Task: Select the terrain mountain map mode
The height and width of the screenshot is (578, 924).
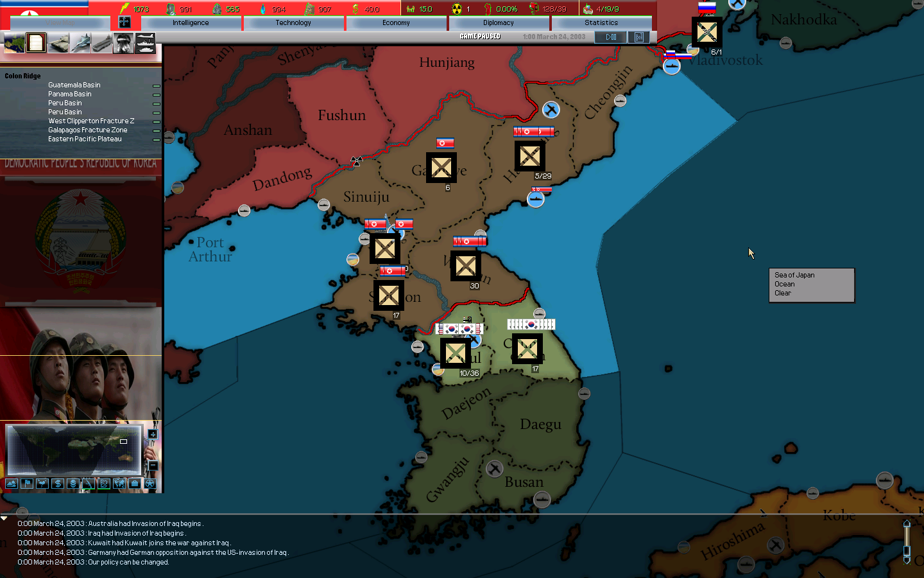Action: click(x=12, y=484)
